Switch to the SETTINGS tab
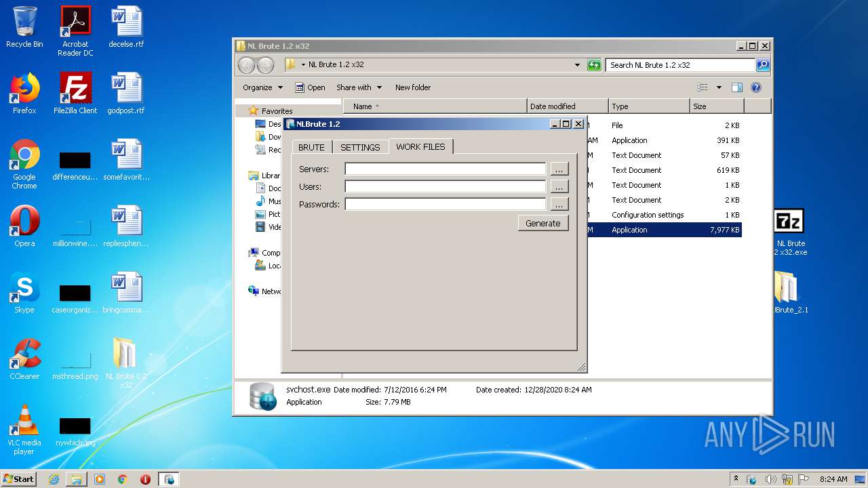The image size is (868, 488). 360,147
